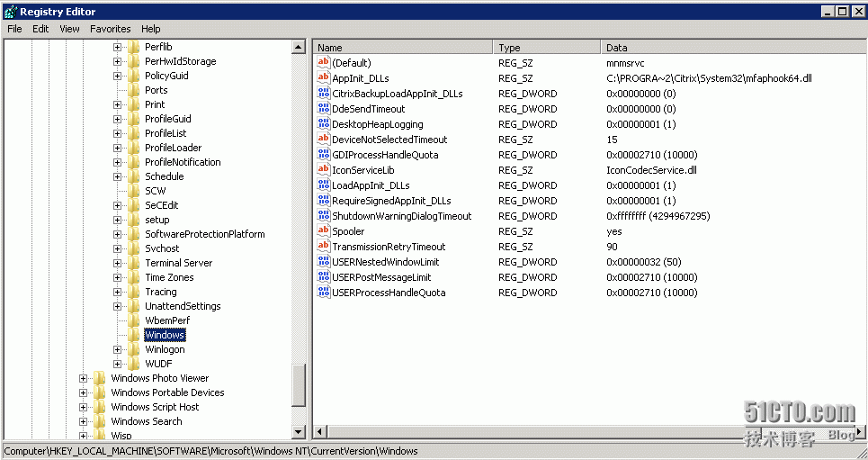Click the IconServiceLib string icon
The width and height of the screenshot is (868, 460).
tap(323, 169)
